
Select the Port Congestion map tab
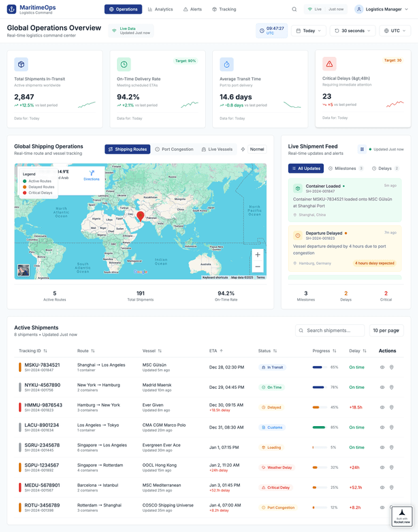pos(174,150)
